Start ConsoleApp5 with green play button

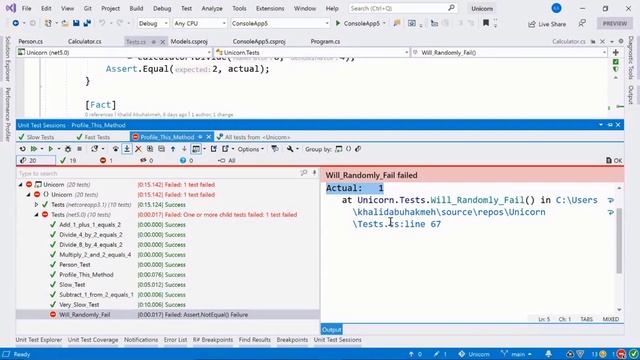click(x=360, y=23)
